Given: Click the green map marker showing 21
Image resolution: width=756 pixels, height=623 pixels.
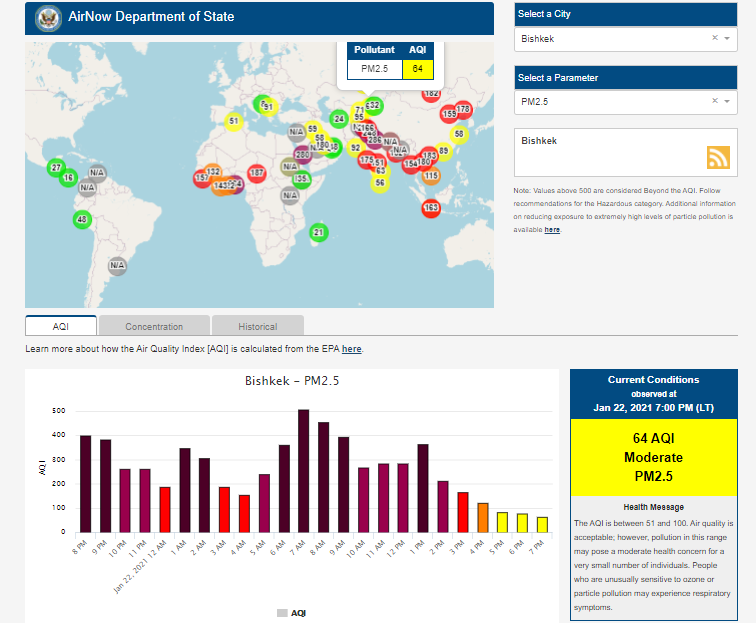Looking at the screenshot, I should point(319,233).
